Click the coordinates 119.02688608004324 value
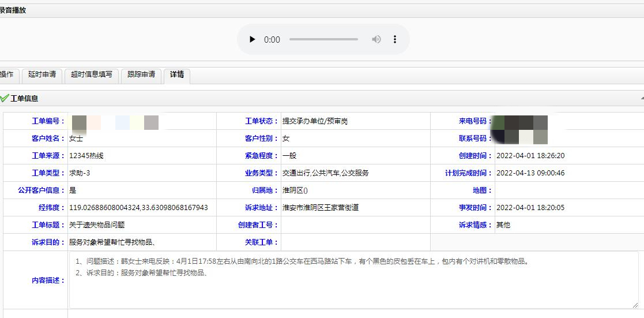 tap(138, 208)
